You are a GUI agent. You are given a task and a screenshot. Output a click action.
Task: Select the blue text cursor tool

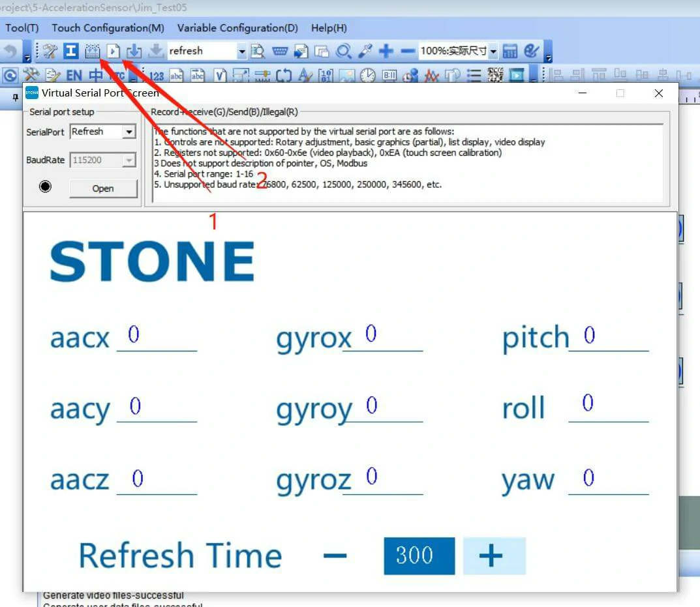click(70, 52)
